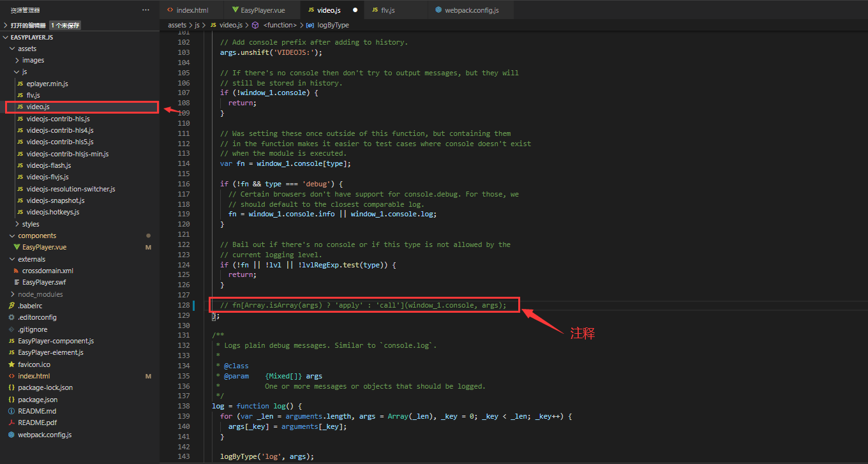
Task: Open videojs.hotkeys.js file
Action: click(53, 212)
